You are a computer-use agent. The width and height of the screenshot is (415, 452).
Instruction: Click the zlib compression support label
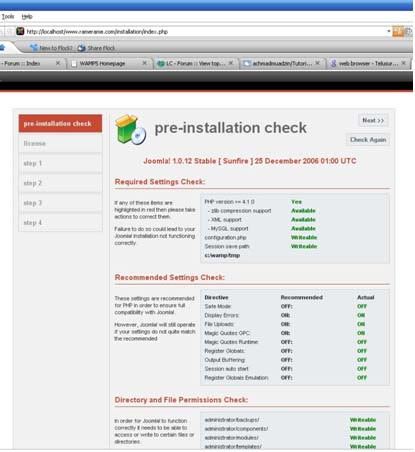239,211
